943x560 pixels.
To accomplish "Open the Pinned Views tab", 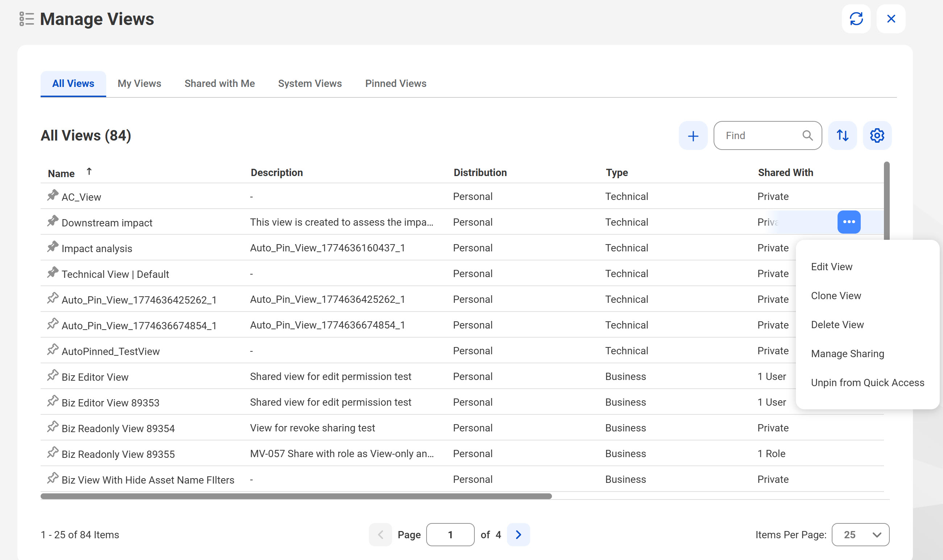I will (396, 83).
